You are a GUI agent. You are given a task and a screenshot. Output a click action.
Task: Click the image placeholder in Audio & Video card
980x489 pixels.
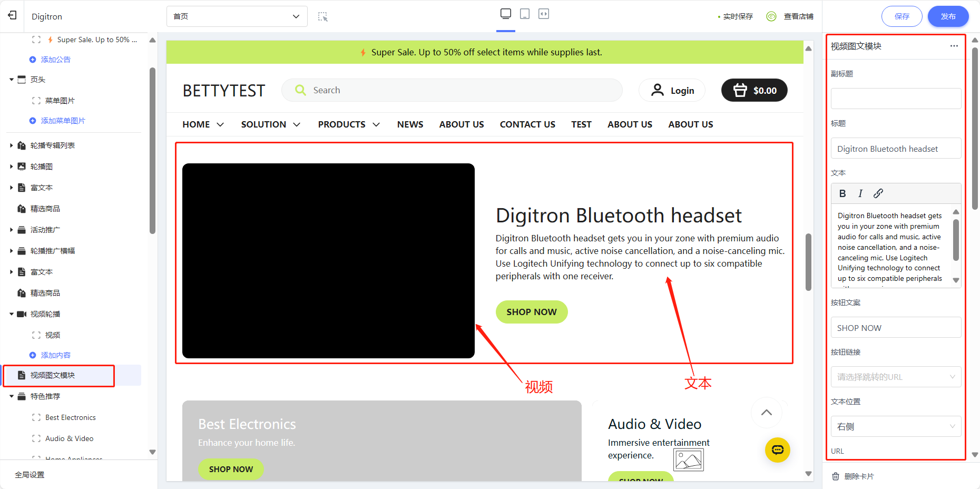689,460
